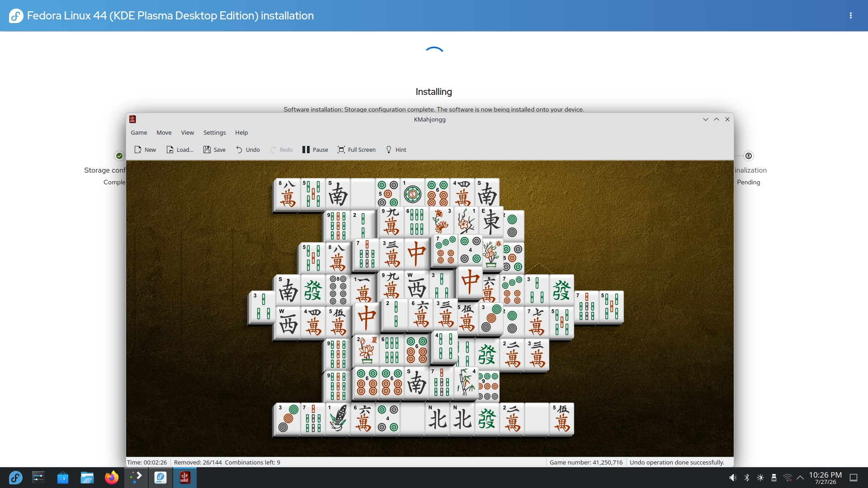Open the View menu

click(x=188, y=132)
